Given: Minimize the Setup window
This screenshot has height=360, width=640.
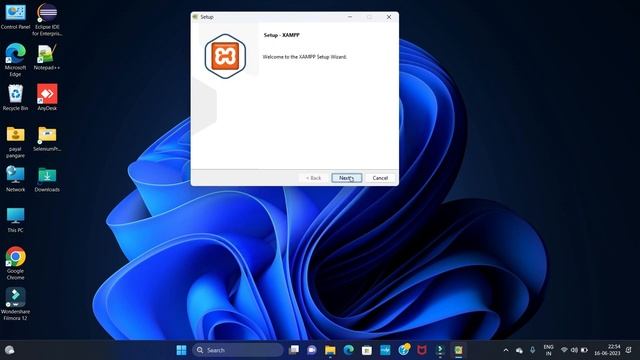Looking at the screenshot, I should (x=350, y=17).
